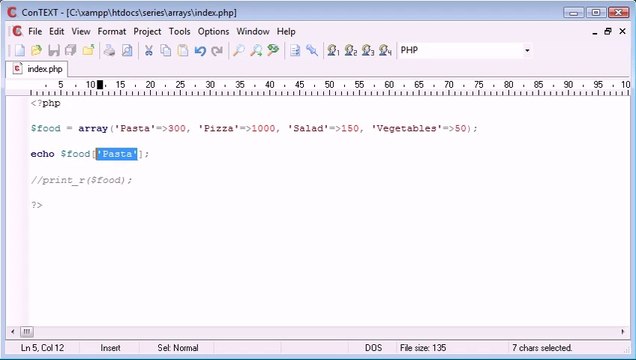
Task: Open the Window menu
Action: (253, 31)
